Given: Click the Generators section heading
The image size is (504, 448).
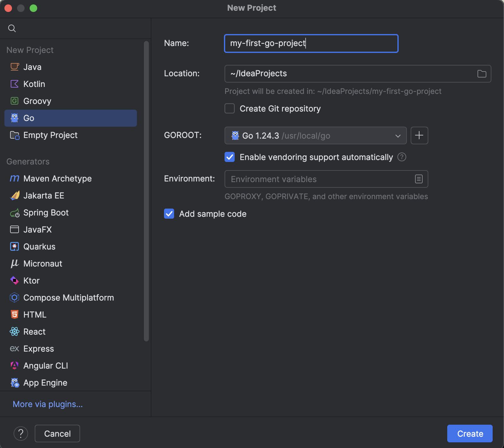Looking at the screenshot, I should pos(28,162).
